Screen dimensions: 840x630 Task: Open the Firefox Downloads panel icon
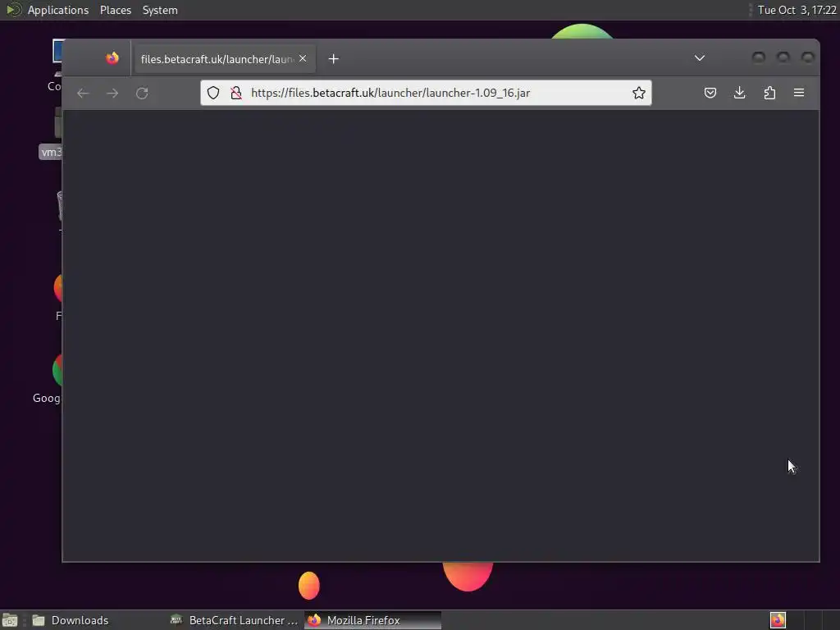pos(739,93)
